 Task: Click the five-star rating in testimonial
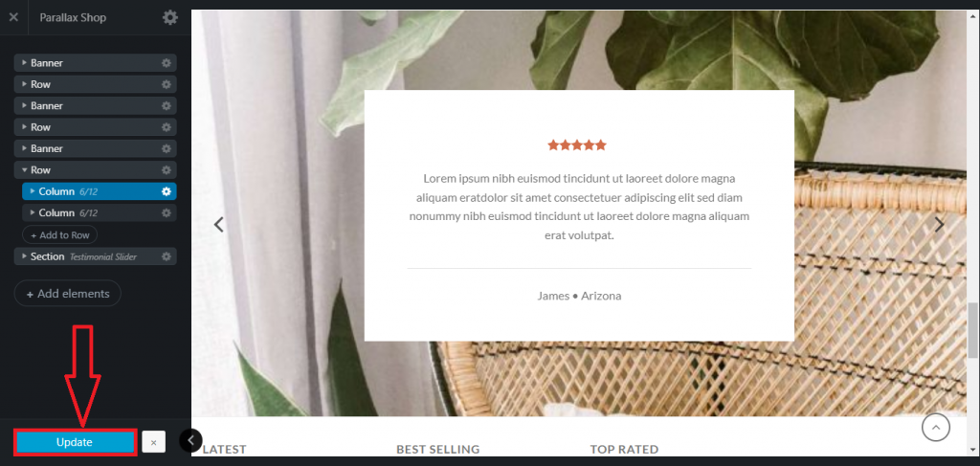[x=577, y=145]
